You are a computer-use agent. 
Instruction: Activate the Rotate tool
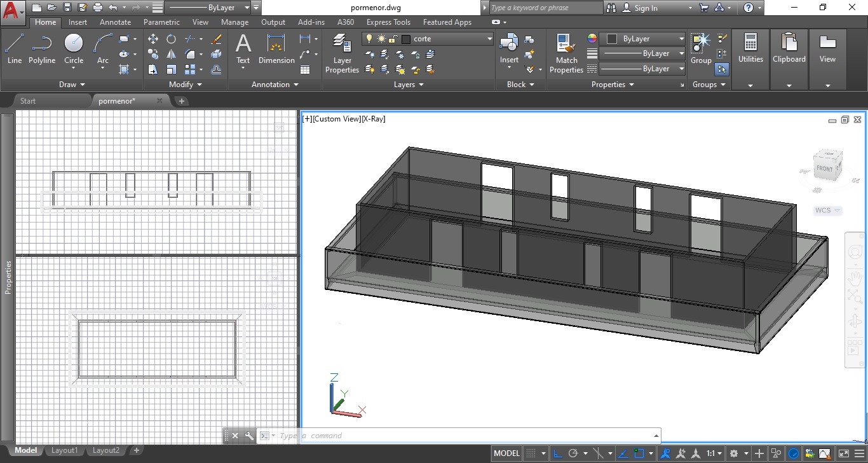[172, 39]
